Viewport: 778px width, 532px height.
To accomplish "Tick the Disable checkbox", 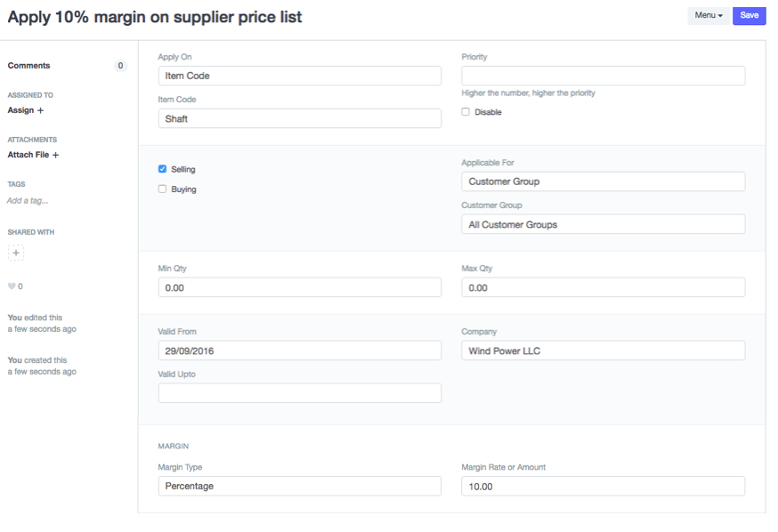I will tap(466, 112).
